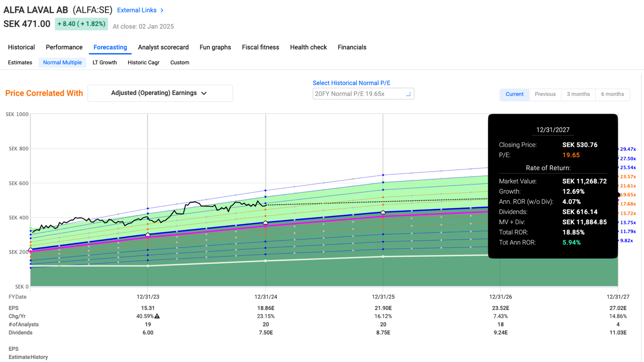Click the chevron arrow beside External Links
This screenshot has width=644, height=362.
(162, 10)
